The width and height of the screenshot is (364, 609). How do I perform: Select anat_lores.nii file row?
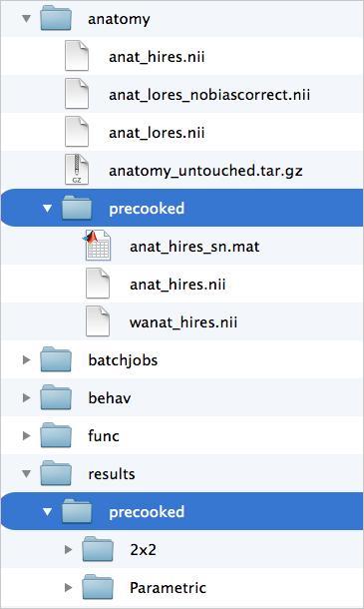point(182,133)
